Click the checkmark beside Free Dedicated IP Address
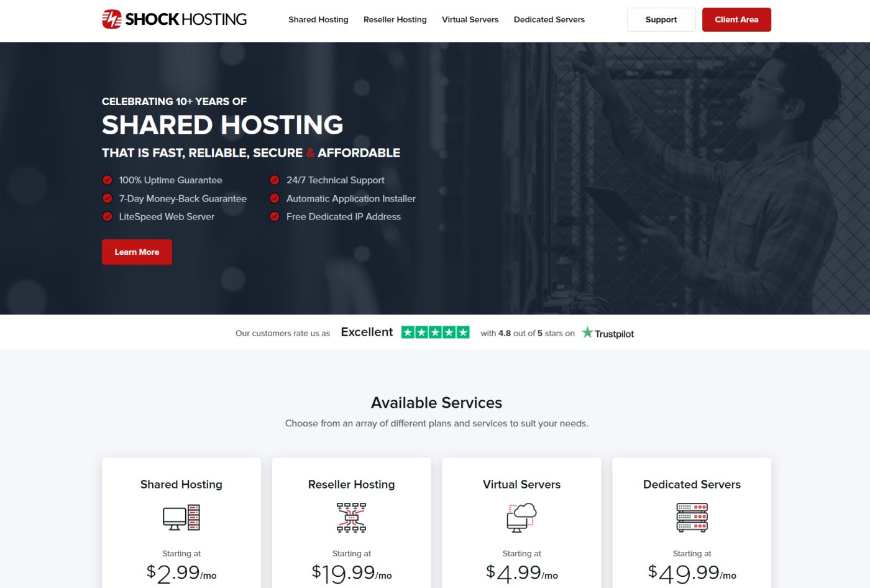 (x=274, y=216)
